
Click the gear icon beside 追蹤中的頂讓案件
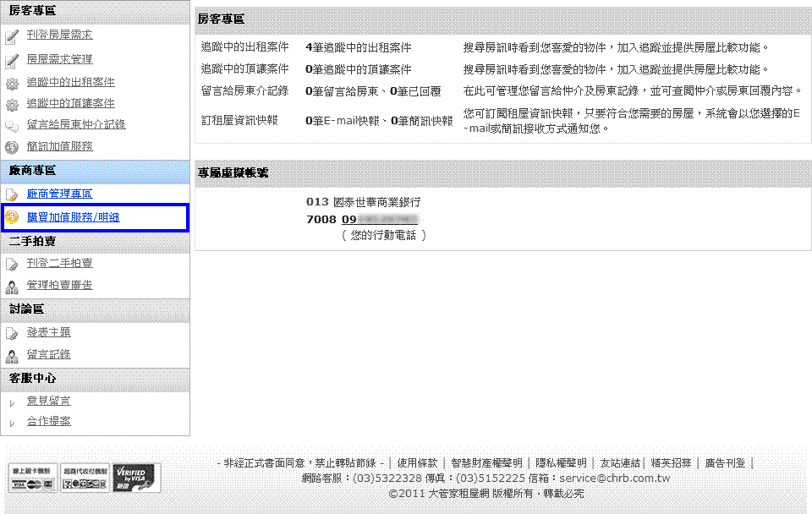[x=12, y=105]
